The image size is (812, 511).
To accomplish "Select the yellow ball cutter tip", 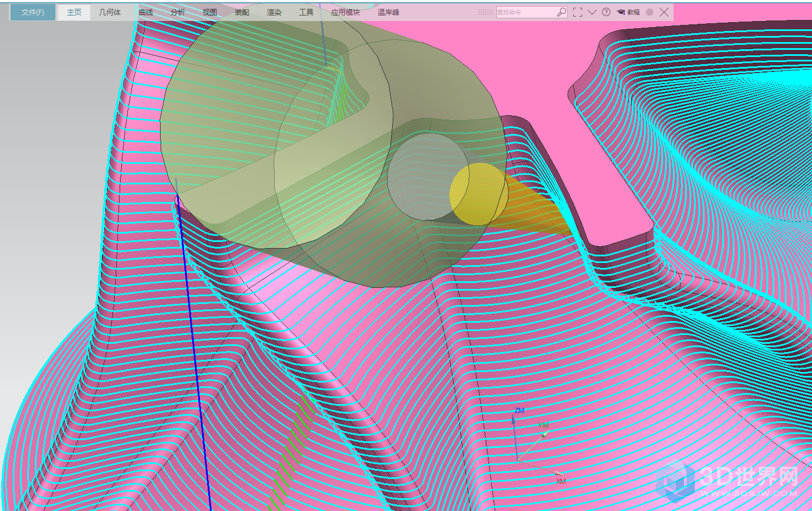I will 479,194.
